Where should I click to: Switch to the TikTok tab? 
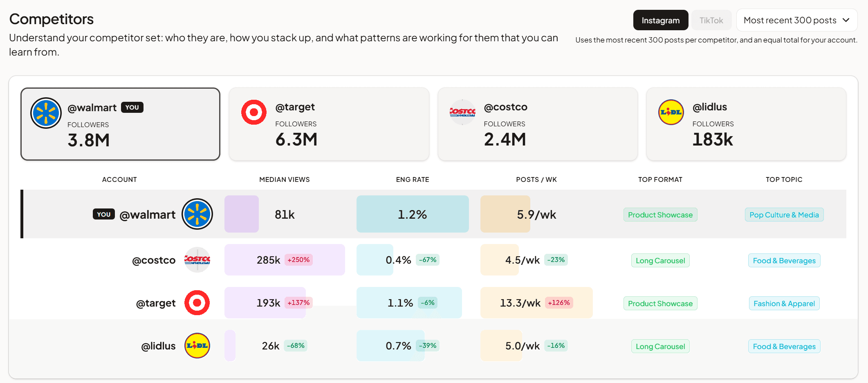point(711,20)
